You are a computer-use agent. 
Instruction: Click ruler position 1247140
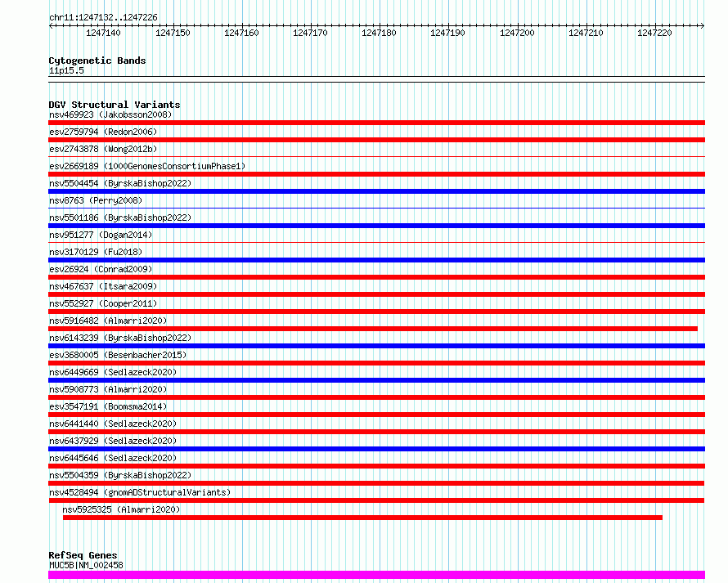pyautogui.click(x=103, y=33)
